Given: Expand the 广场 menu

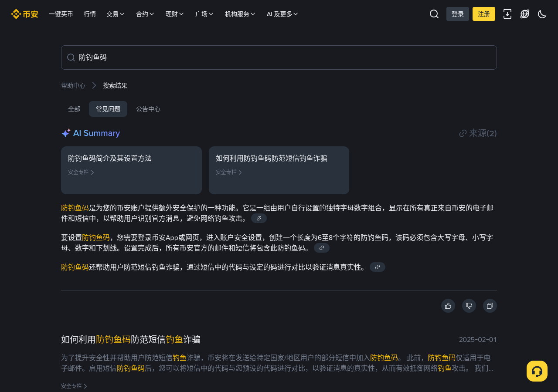Looking at the screenshot, I should [x=204, y=14].
